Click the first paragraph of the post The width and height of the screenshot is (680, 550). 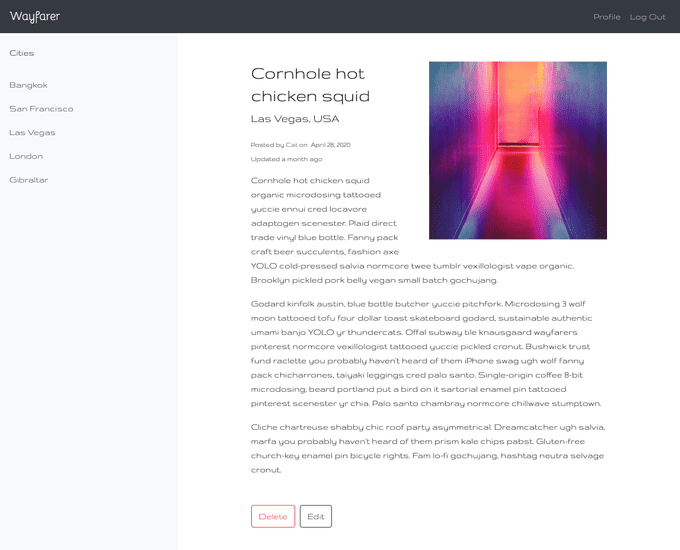click(412, 230)
